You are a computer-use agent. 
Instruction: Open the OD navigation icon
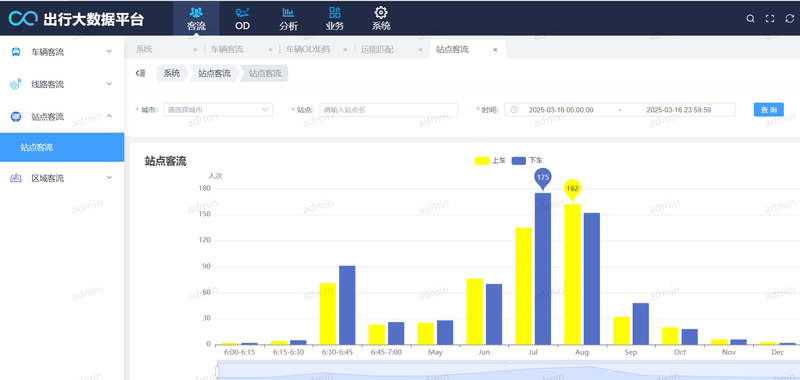pyautogui.click(x=242, y=12)
